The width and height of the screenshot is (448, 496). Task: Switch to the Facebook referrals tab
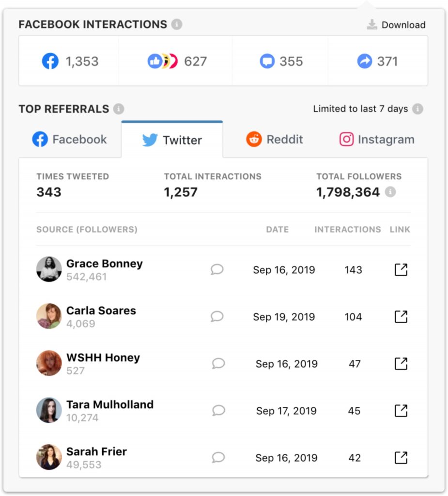tap(70, 139)
